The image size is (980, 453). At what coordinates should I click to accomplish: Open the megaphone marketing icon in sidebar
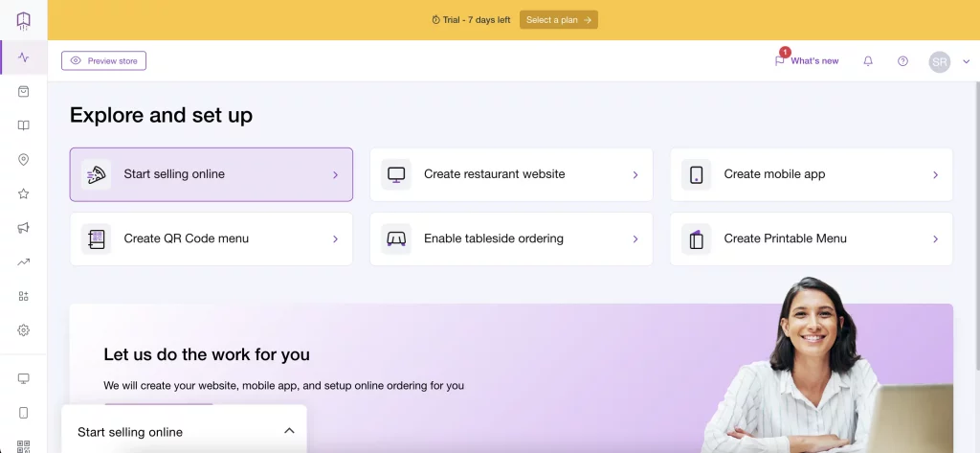coord(23,228)
